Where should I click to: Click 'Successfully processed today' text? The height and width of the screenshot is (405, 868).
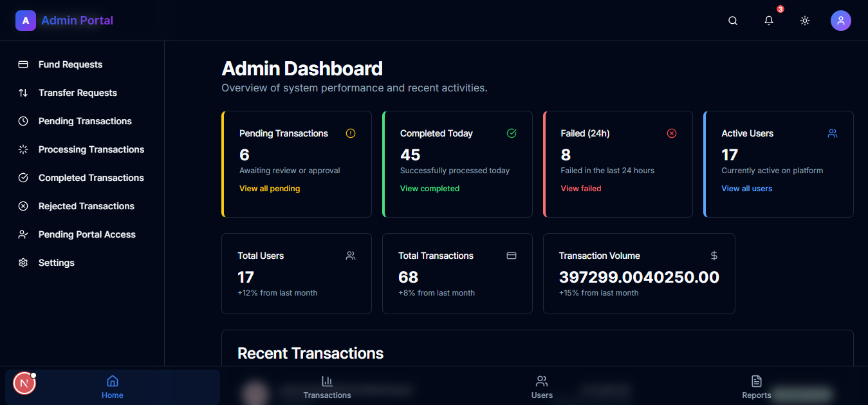455,171
